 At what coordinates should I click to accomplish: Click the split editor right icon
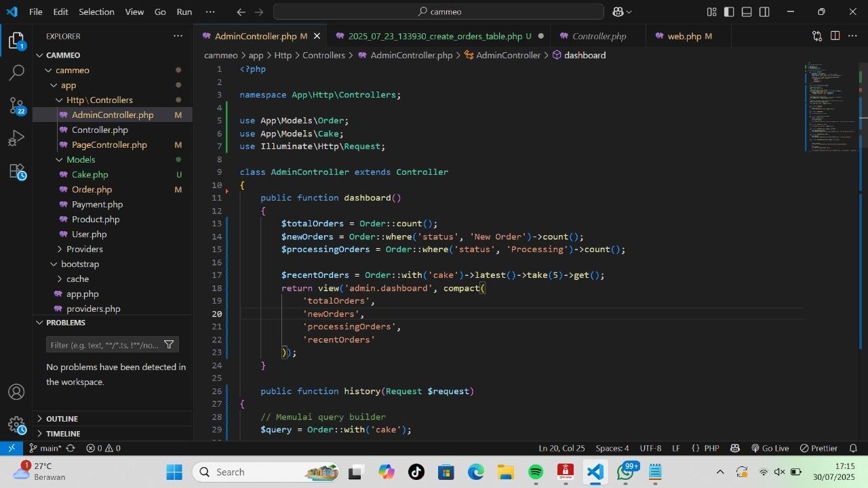coord(835,36)
